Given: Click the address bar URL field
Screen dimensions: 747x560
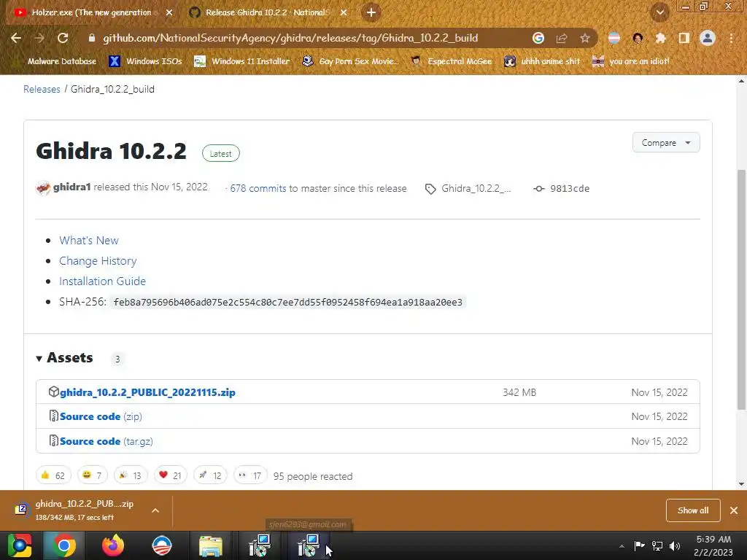Looking at the screenshot, I should pos(290,38).
